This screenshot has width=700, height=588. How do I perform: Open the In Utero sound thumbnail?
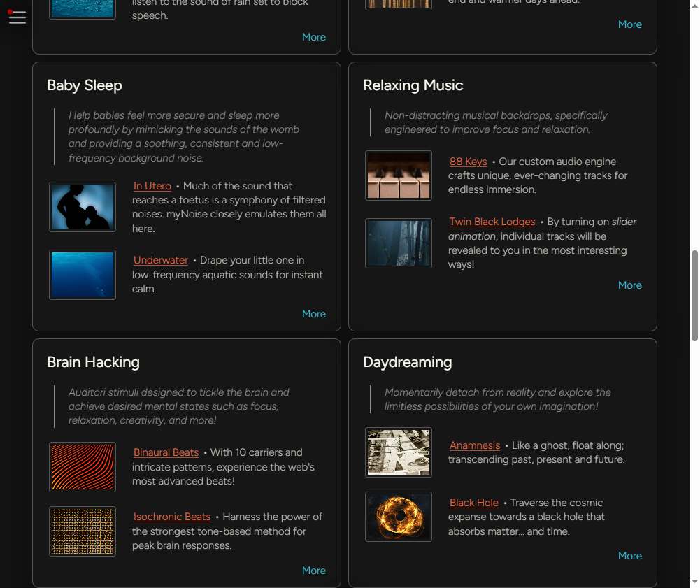(x=83, y=207)
